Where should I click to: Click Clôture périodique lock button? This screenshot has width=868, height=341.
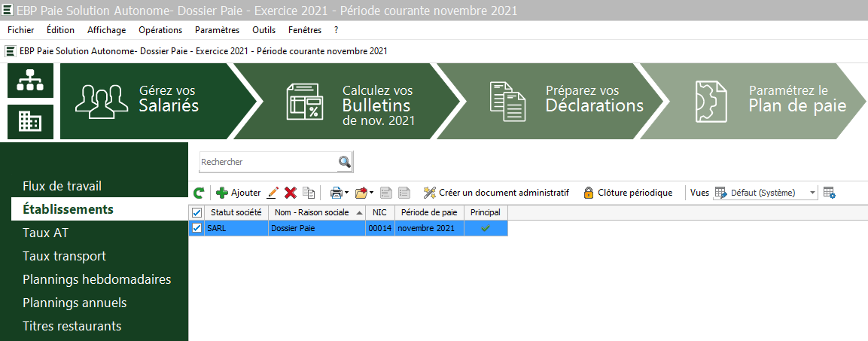tap(629, 193)
